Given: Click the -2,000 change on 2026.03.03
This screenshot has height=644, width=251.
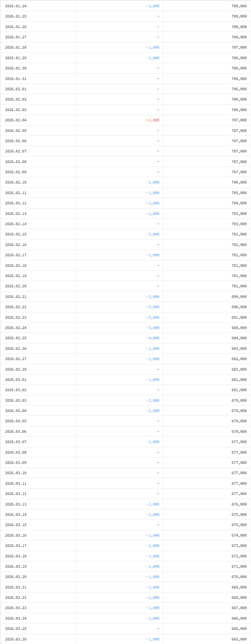Looking at the screenshot, I should [x=153, y=401].
